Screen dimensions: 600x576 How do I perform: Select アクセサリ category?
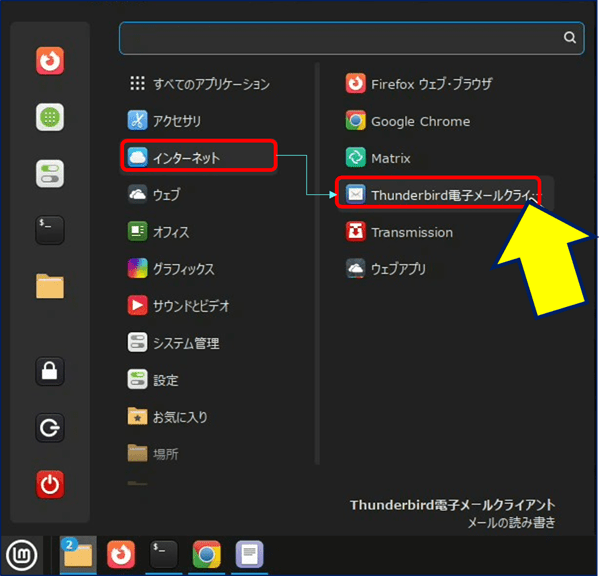click(199, 121)
